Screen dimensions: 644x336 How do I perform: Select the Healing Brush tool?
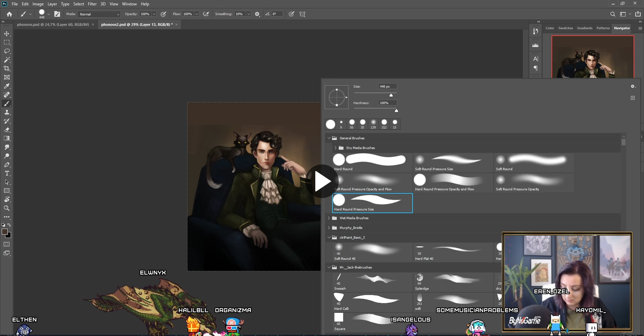click(x=7, y=95)
